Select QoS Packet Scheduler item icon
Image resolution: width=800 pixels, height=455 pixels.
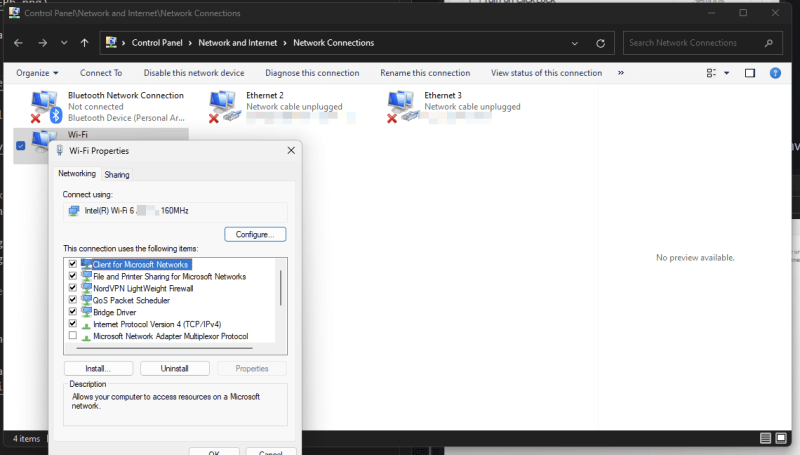tap(86, 300)
